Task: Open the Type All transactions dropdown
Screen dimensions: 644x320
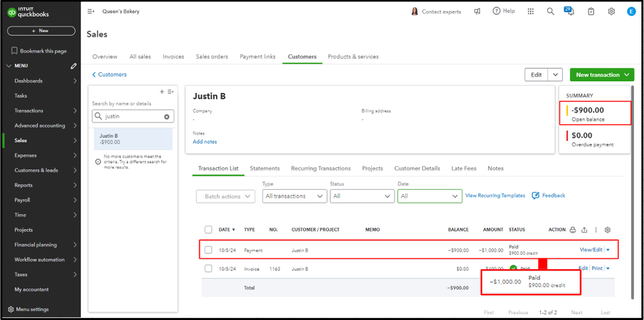Action: 295,196
